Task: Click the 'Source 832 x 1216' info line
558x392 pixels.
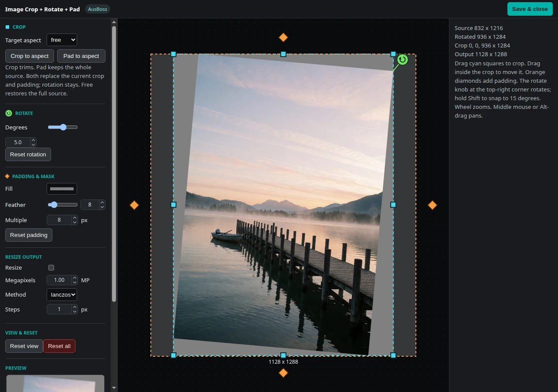Action: [x=479, y=28]
